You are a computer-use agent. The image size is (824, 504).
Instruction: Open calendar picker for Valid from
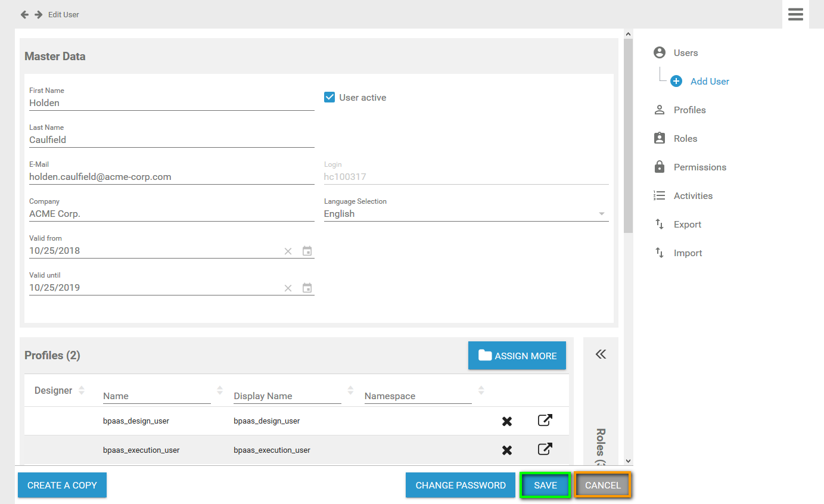pyautogui.click(x=307, y=251)
